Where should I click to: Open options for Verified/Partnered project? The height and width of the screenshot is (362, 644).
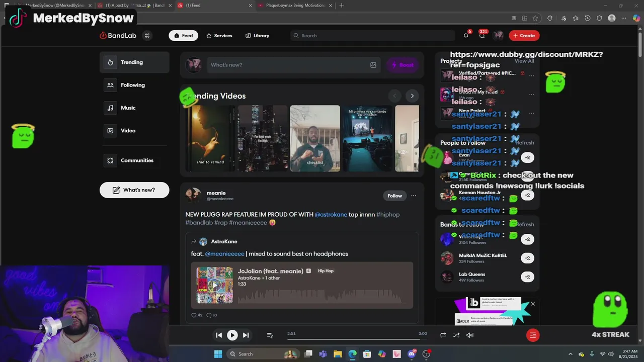532,76
